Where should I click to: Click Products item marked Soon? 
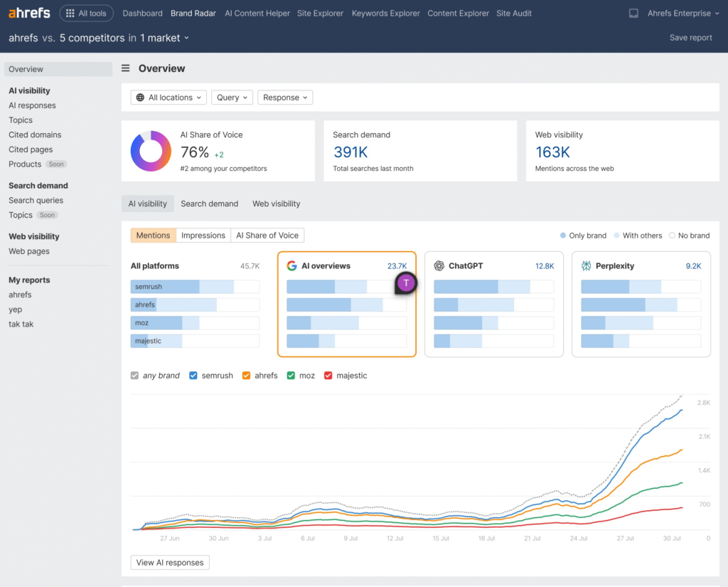[38, 164]
